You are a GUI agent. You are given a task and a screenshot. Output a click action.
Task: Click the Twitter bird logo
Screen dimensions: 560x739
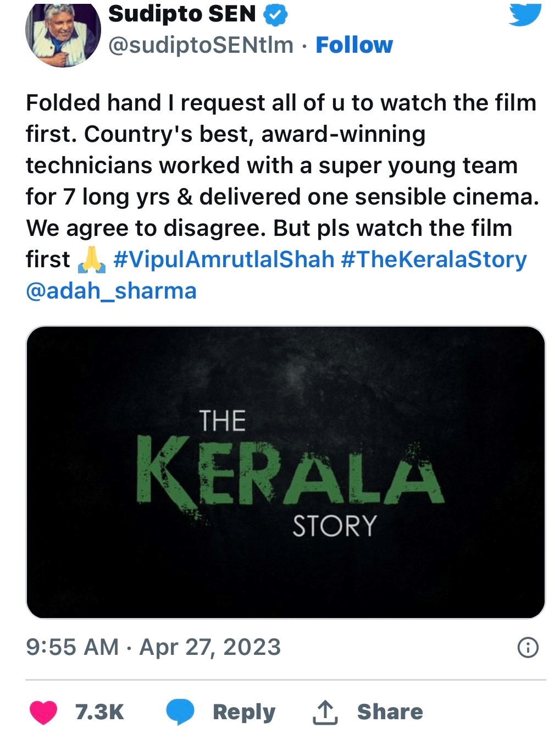524,14
